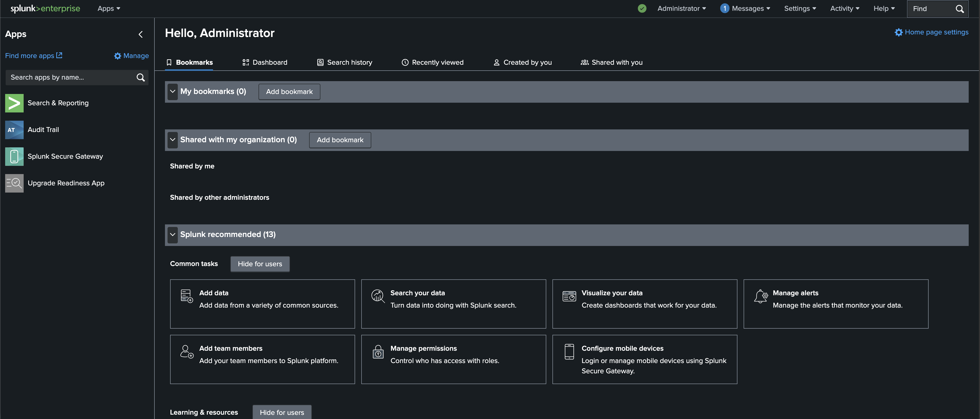The image size is (980, 419).
Task: Click the search icon in the apps search field
Action: tap(140, 78)
